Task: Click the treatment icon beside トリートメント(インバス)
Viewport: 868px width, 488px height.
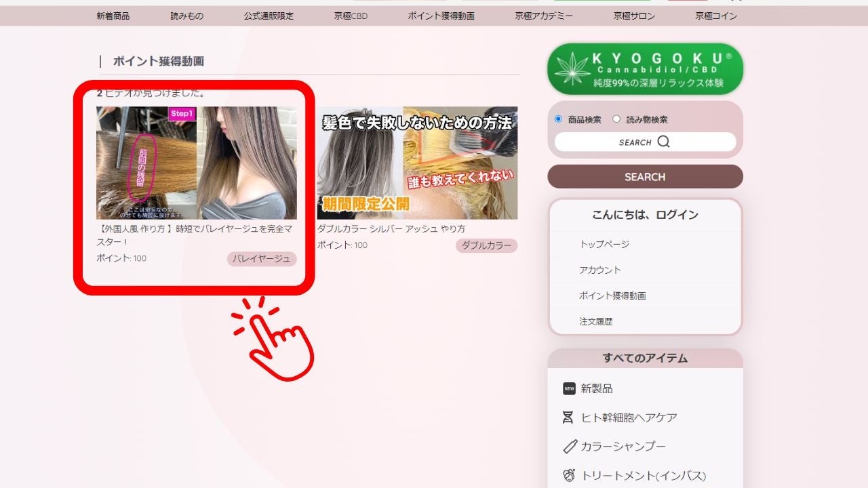Action: (569, 475)
